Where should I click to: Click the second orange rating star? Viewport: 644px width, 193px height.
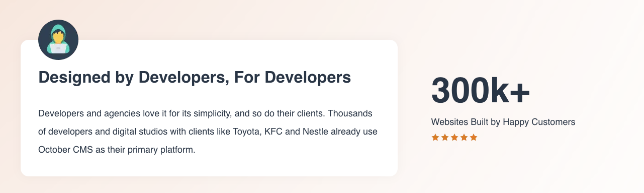[x=445, y=137]
